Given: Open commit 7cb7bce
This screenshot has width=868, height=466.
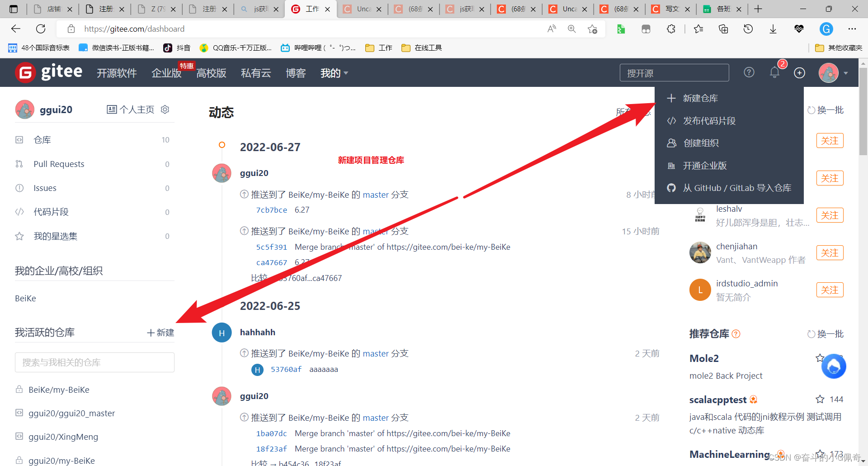Looking at the screenshot, I should point(271,210).
